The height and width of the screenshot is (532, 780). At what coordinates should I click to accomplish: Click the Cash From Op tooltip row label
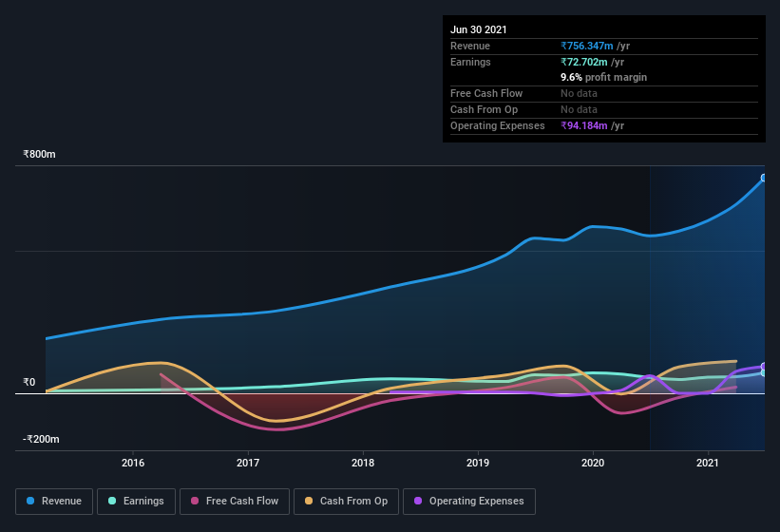[484, 109]
